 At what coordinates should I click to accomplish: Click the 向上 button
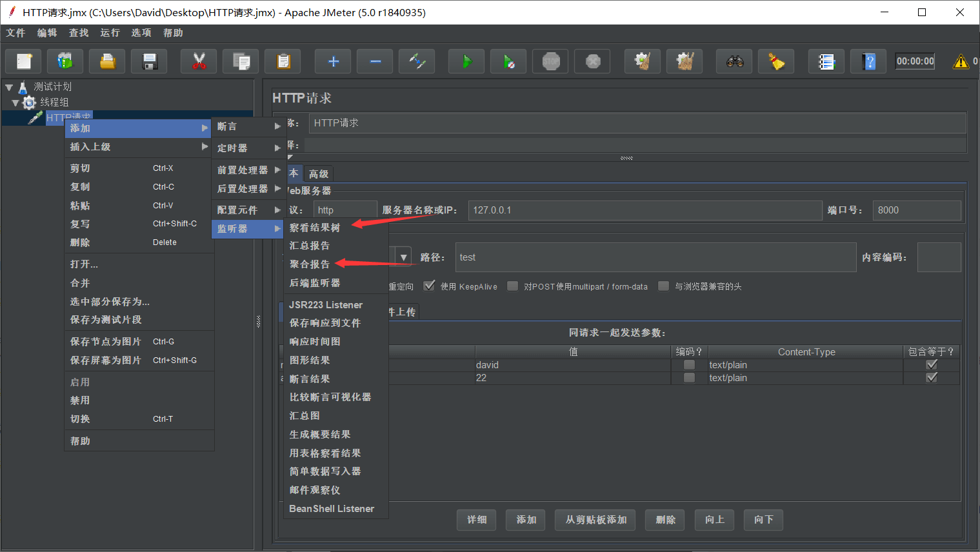click(x=714, y=520)
